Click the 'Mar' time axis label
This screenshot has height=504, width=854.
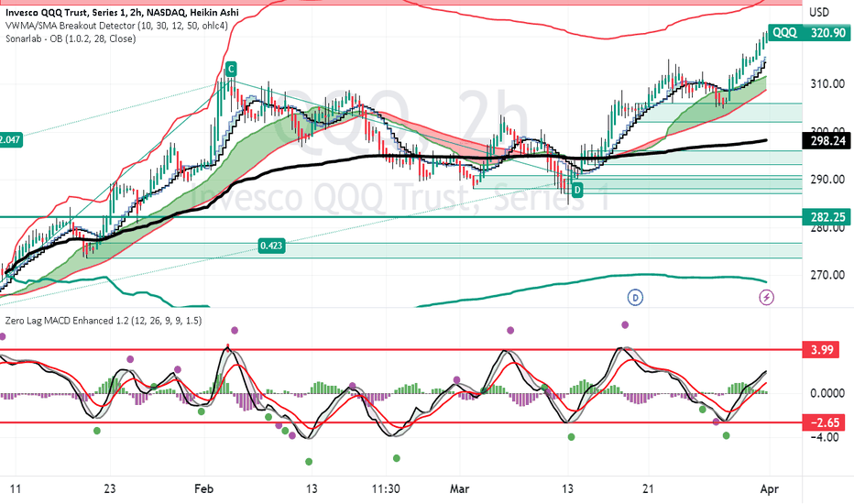pyautogui.click(x=459, y=488)
